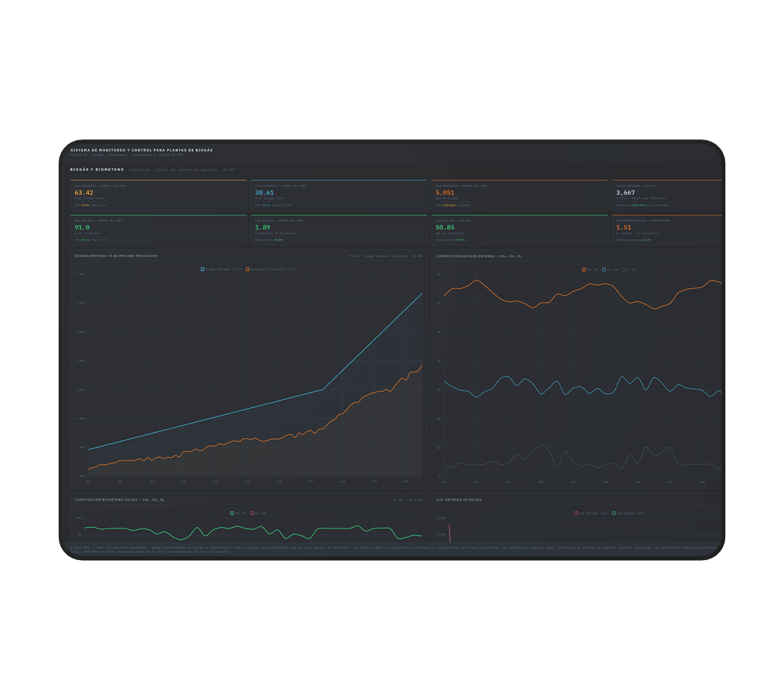Click the CO₂ Salida 1.89 card
Screen dimensions: 784x700
339,230
